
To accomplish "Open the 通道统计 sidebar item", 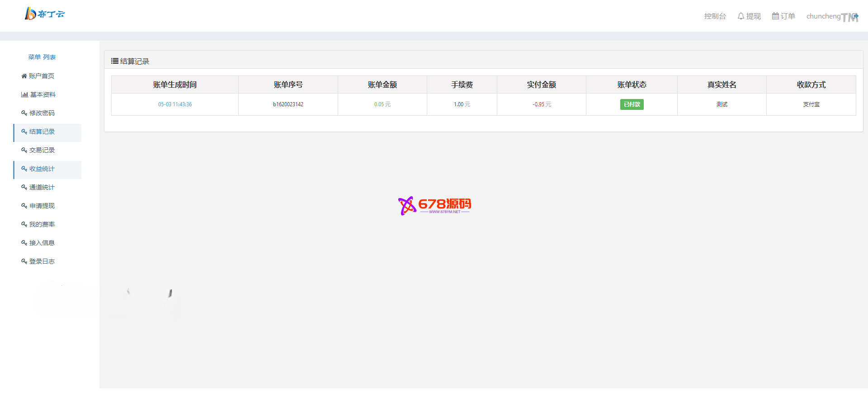I will (x=42, y=187).
